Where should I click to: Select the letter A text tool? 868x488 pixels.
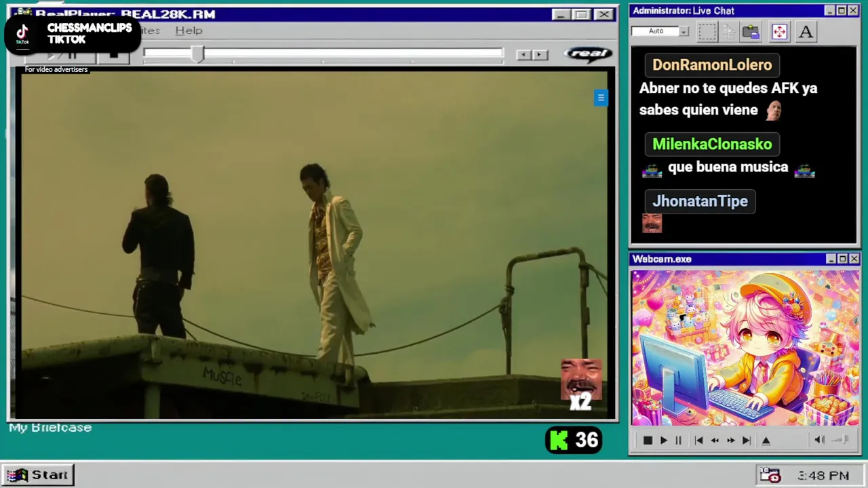(806, 32)
